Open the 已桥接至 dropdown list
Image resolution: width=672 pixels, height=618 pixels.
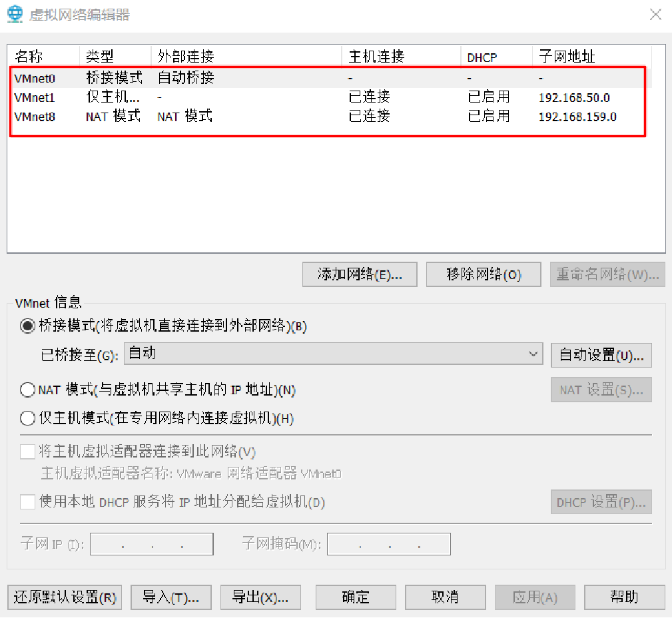pyautogui.click(x=334, y=354)
